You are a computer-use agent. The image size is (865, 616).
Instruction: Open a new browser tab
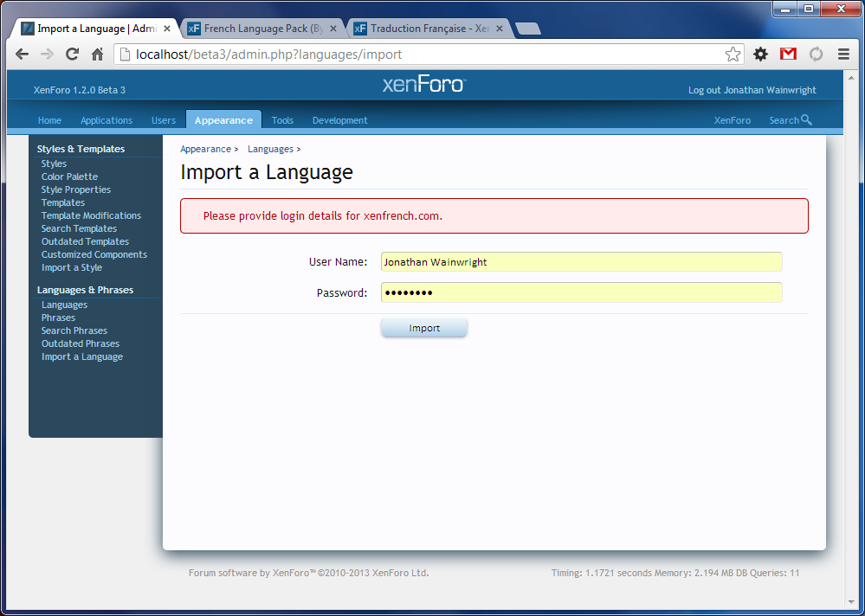(528, 29)
